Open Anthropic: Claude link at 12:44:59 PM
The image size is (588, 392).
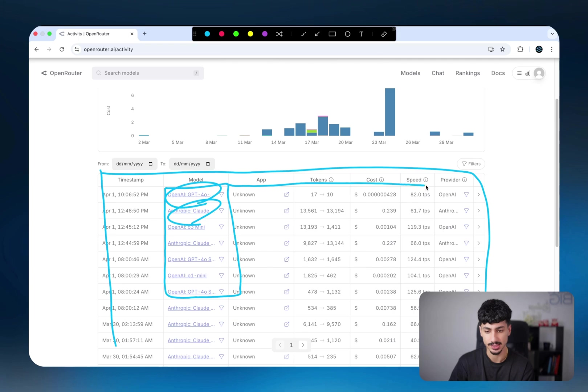(x=191, y=243)
